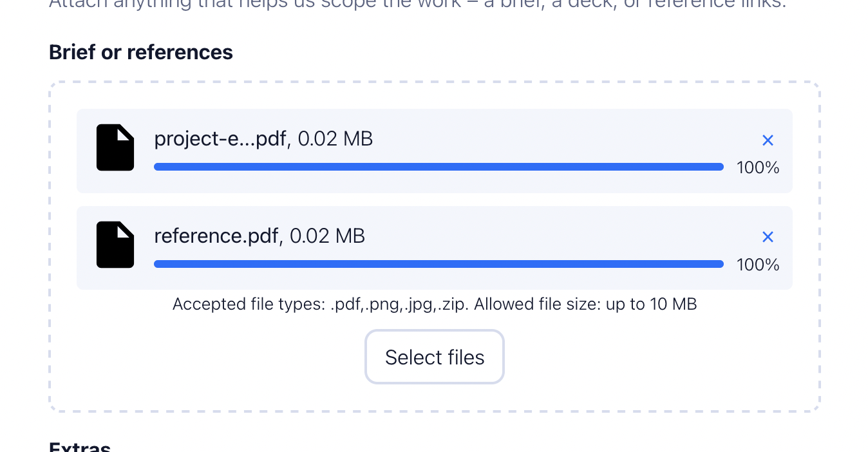Select the reference.pdf file name
Viewport: 868px width, 452px height.
click(x=216, y=236)
